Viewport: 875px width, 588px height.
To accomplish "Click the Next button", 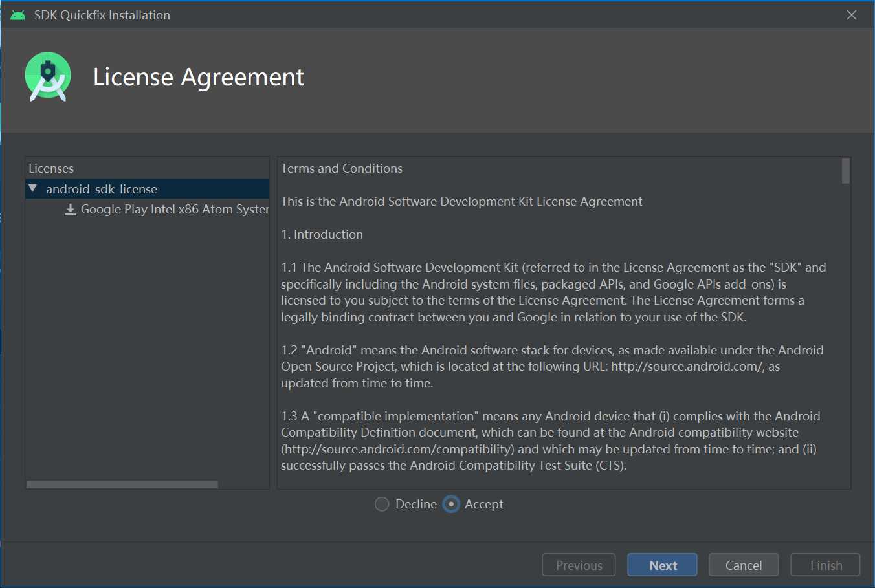I will 662,565.
